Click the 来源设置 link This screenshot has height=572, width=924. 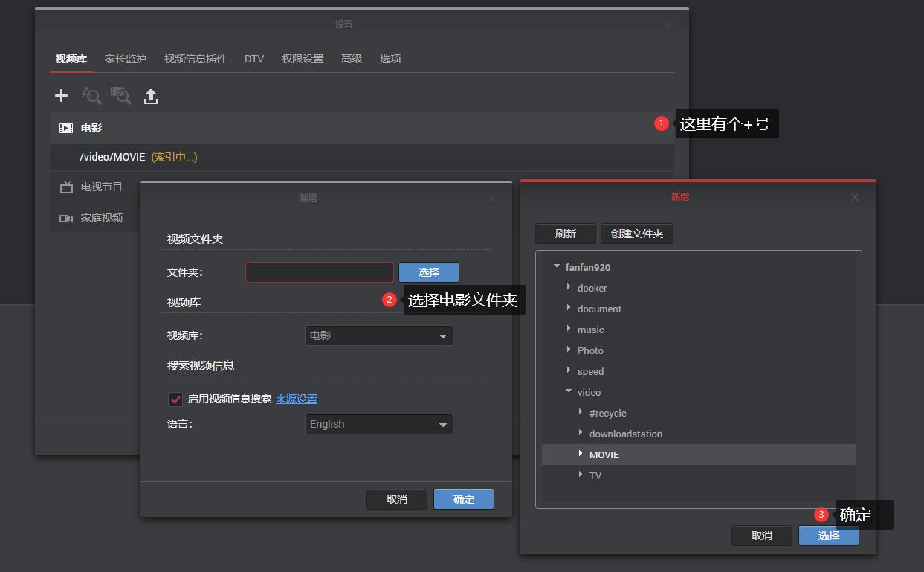296,399
